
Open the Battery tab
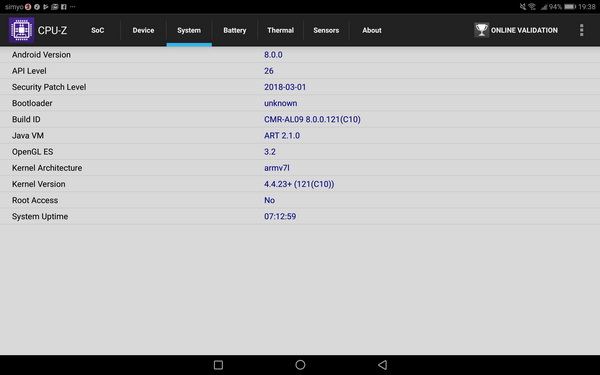click(x=235, y=30)
